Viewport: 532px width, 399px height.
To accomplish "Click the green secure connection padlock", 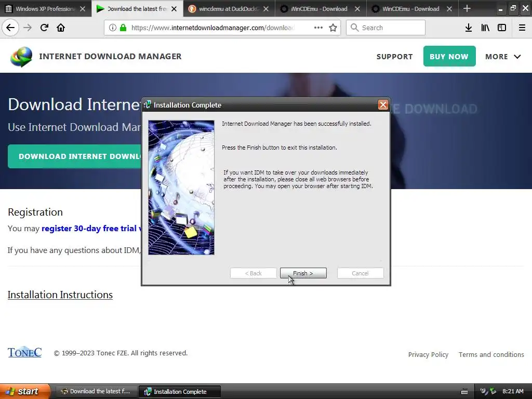I will coord(123,28).
